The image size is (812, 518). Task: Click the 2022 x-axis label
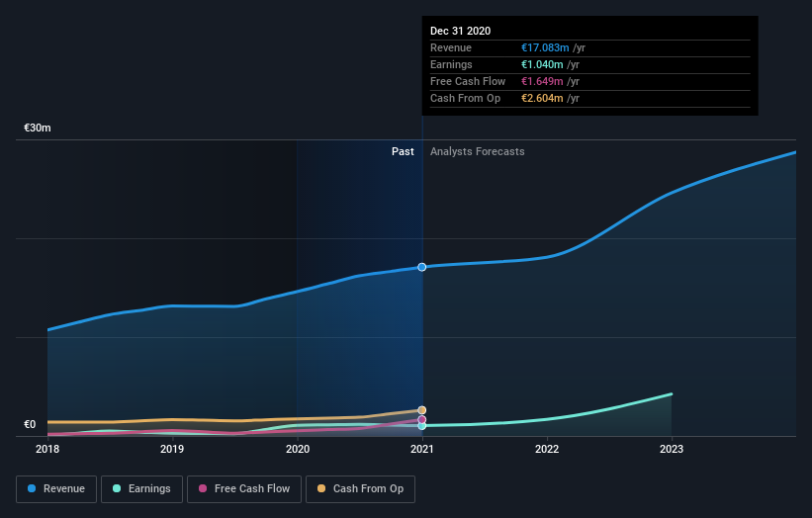click(x=547, y=449)
